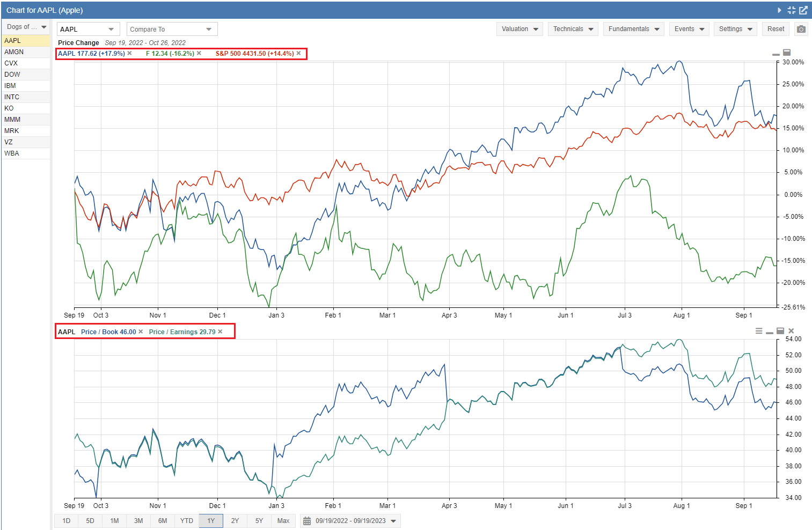Click the play triangle in title bar
Screen dimensions: 812x530
779,10
